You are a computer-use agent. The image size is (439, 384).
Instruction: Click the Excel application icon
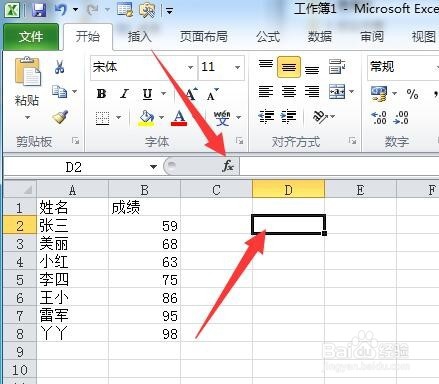12,10
